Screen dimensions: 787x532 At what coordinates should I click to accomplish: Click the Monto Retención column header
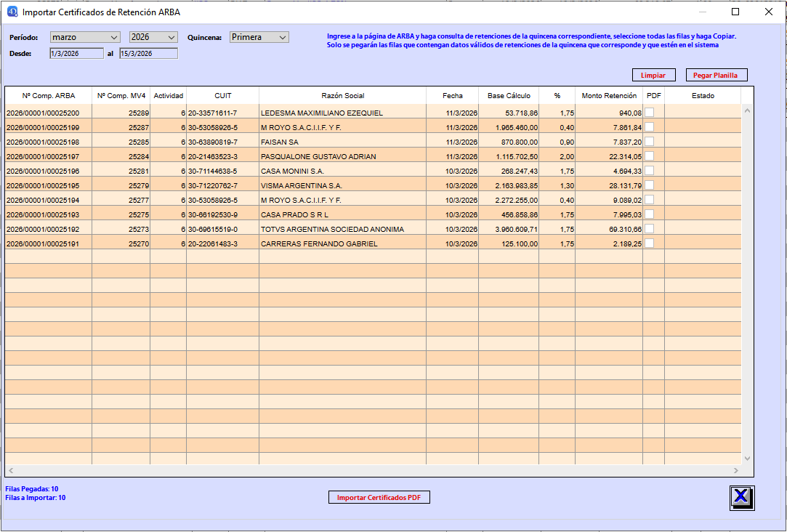pyautogui.click(x=608, y=95)
